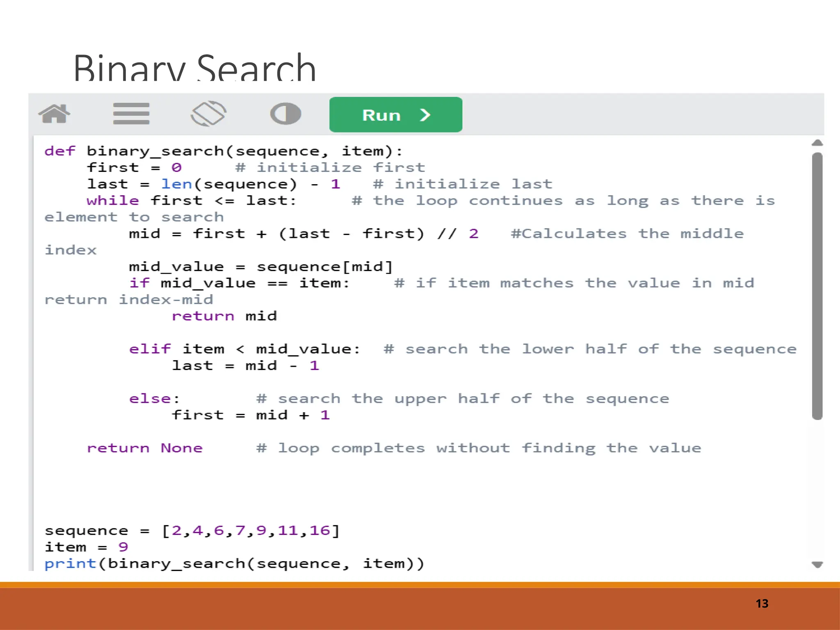Click the rotate orientation icon
Viewport: 840px width, 630px height.
click(x=208, y=114)
